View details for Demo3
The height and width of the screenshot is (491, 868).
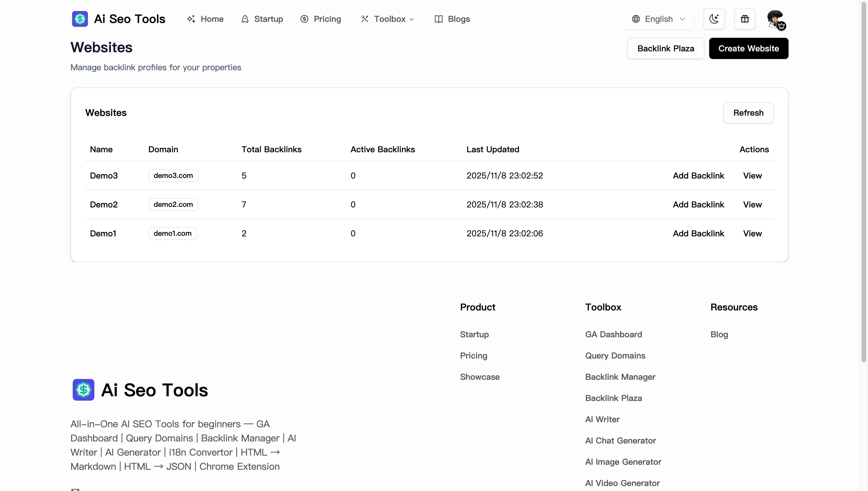(x=753, y=175)
